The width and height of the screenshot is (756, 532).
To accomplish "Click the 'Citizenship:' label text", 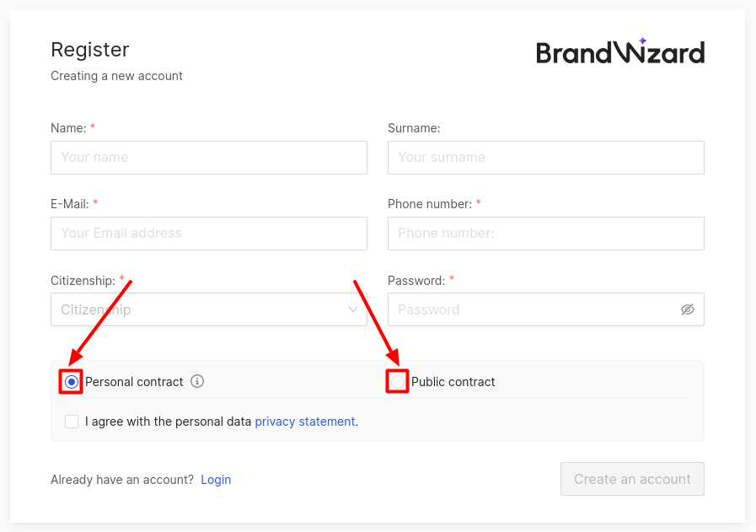I will coord(83,281).
